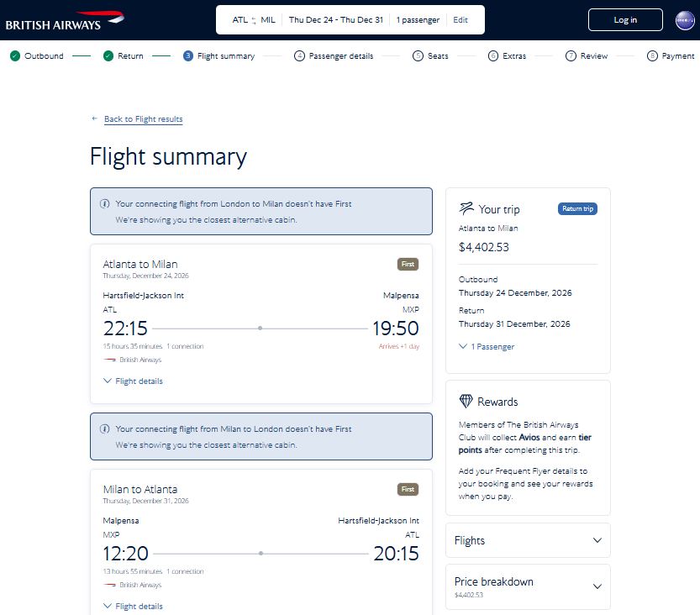
Task: Click the info icon in Milan to London notice
Action: pos(105,428)
